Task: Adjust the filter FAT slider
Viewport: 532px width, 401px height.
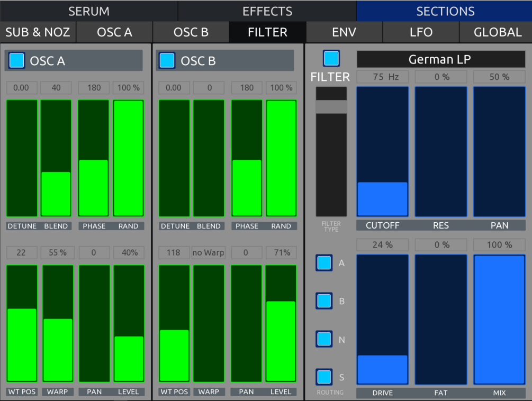Action: (x=441, y=320)
